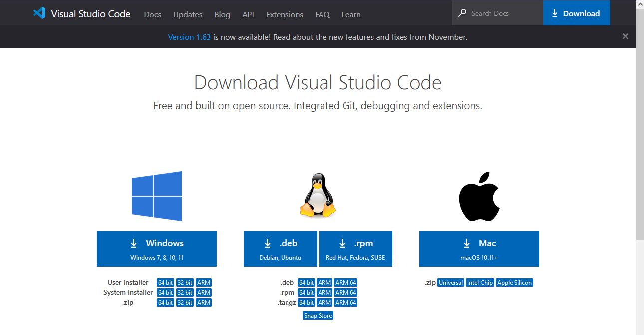Click the Apple logo icon
644x335 pixels.
pos(479,197)
